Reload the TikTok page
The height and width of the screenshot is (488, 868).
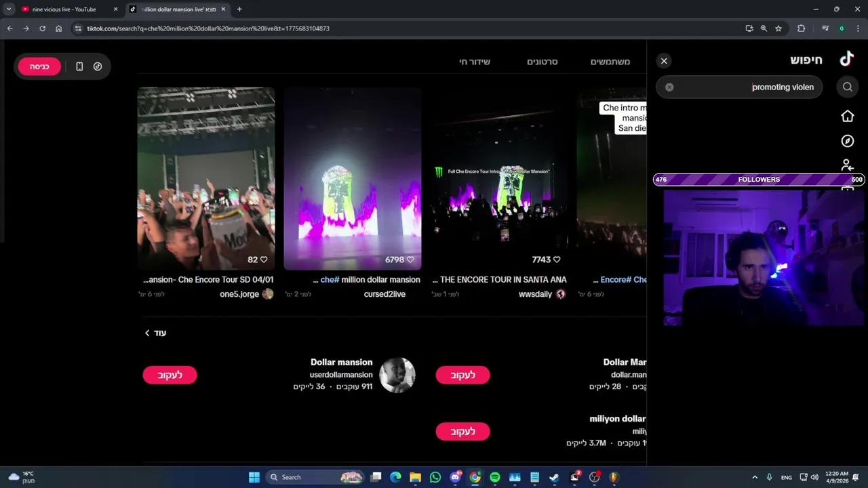click(x=42, y=28)
